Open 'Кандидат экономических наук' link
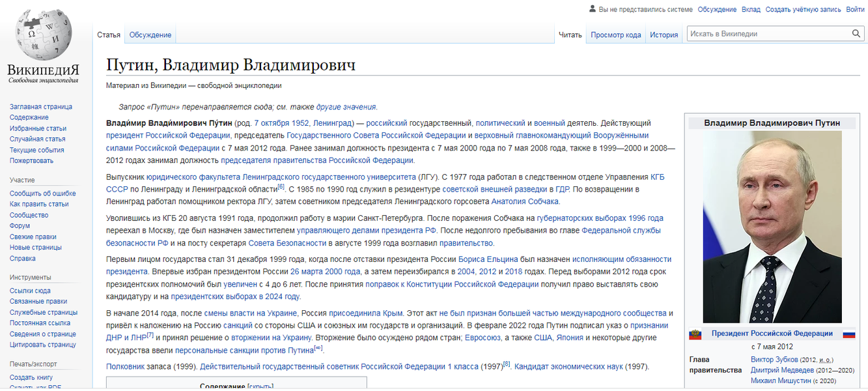 (568, 367)
